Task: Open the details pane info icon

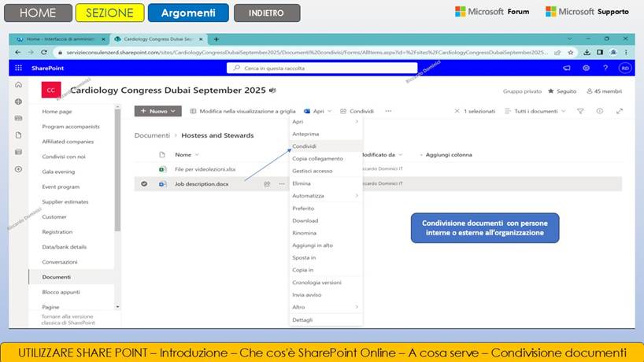Action: [x=600, y=111]
